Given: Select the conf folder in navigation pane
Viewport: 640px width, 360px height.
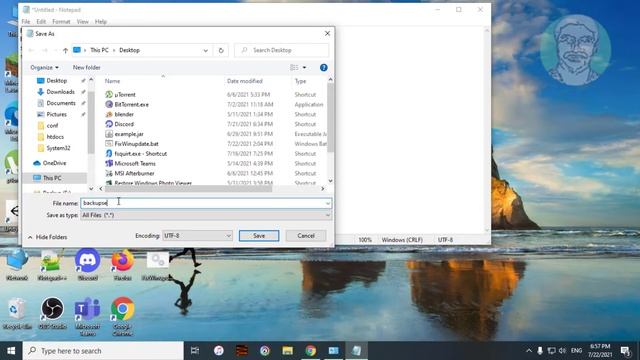Looking at the screenshot, I should tap(52, 126).
